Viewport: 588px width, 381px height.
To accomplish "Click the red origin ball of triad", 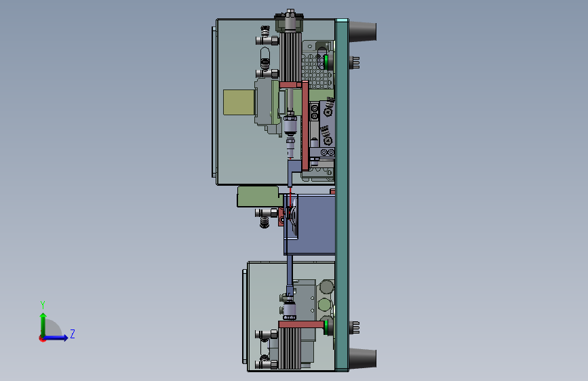I will pos(42,338).
